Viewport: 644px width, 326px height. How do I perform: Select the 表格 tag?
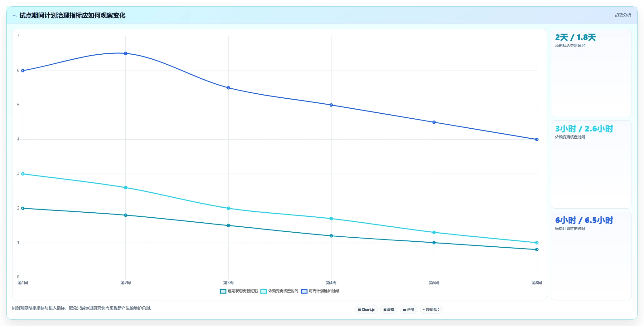click(x=389, y=309)
